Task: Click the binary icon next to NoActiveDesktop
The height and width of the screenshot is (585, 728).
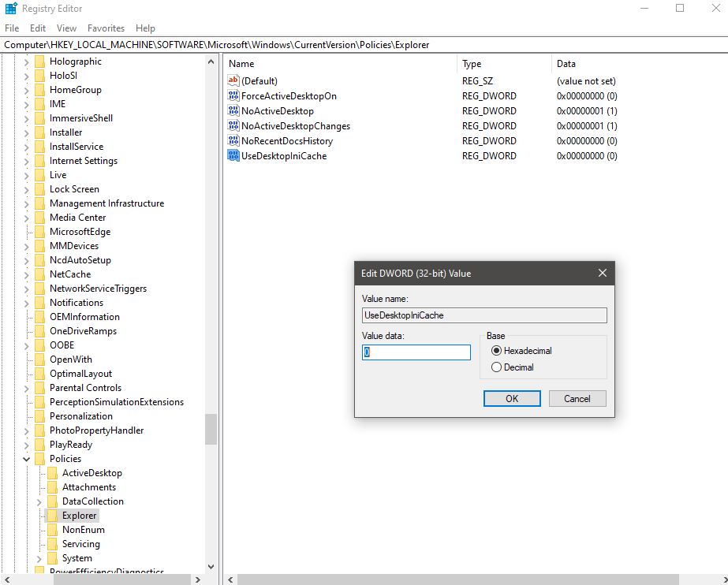Action: click(233, 110)
